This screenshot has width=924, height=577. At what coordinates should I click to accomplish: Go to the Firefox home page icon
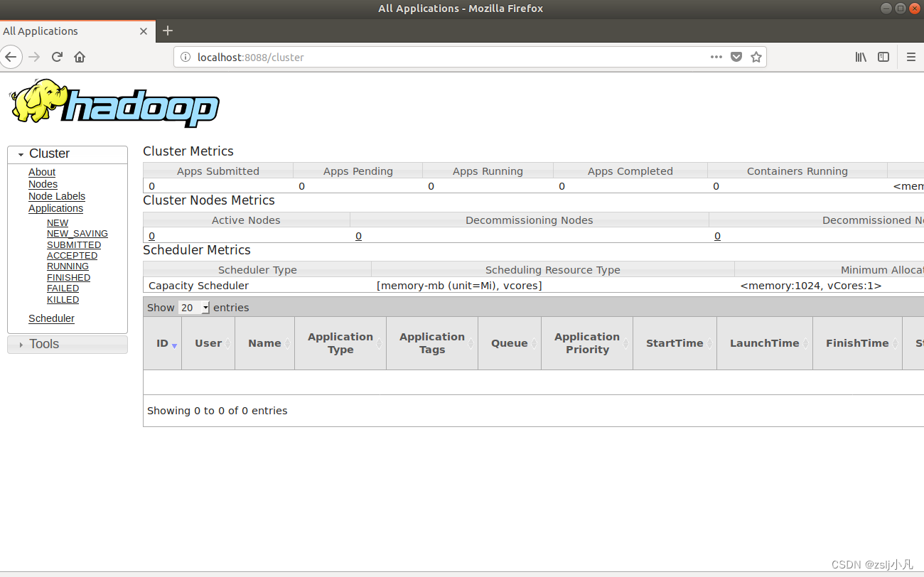click(80, 57)
